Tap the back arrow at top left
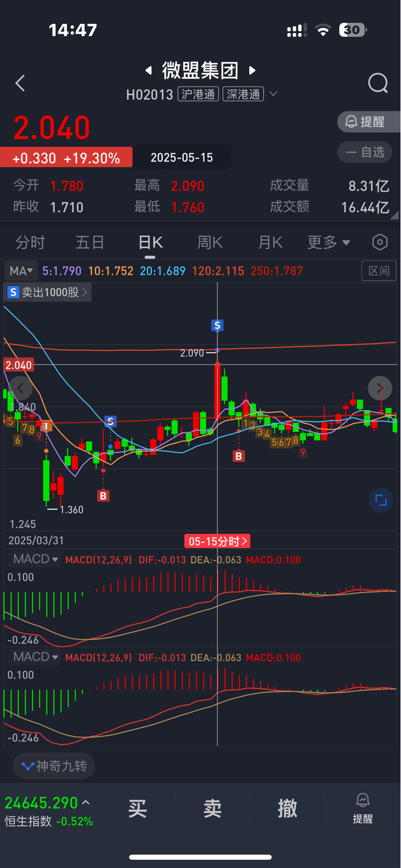 (20, 83)
